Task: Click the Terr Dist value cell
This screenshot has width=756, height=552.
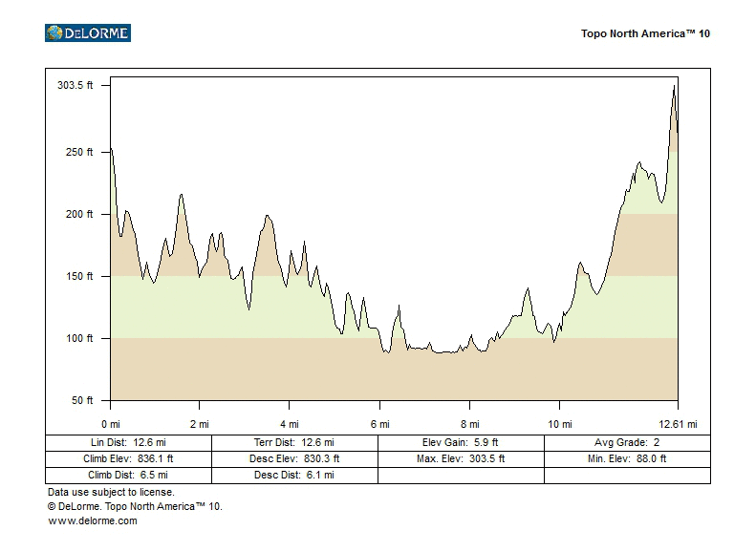Action: [294, 443]
